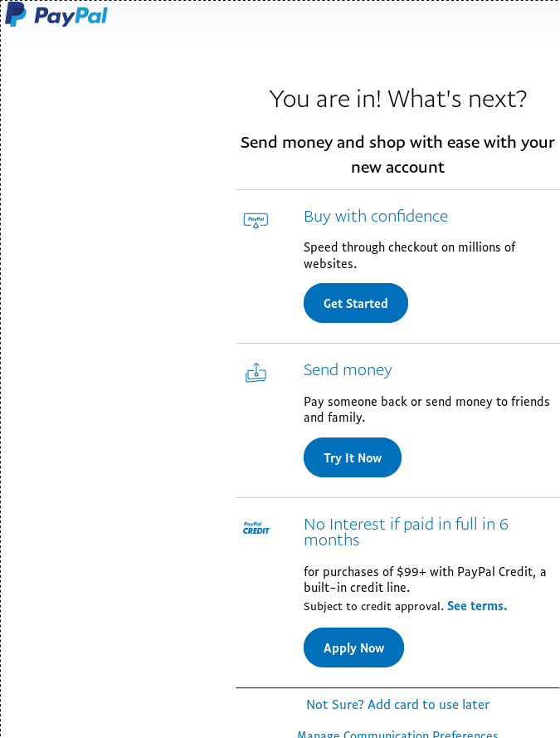
Task: Open the See terms link
Action: (x=477, y=606)
